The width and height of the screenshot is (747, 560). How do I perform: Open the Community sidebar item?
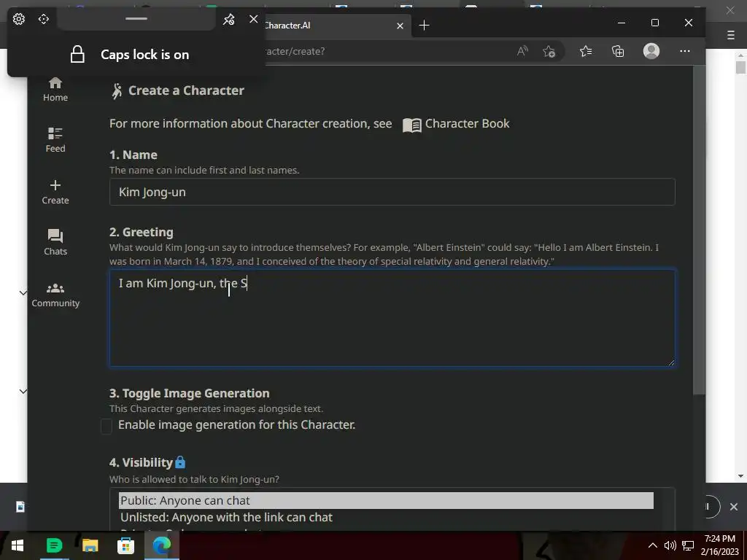coord(55,295)
